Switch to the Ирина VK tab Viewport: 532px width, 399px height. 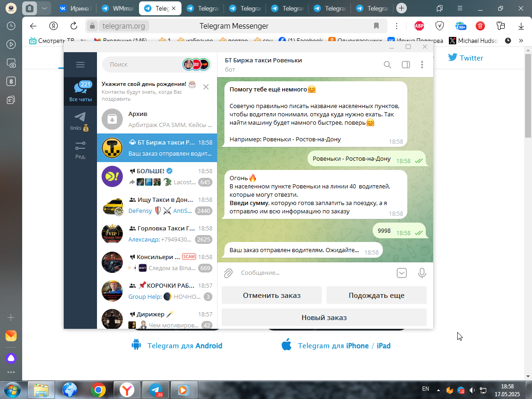pyautogui.click(x=75, y=8)
